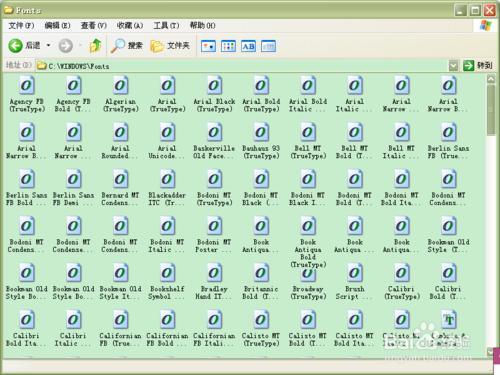Image resolution: width=500 pixels, height=375 pixels.
Task: Select the Baskerville Old Face font icon
Action: coord(214,141)
